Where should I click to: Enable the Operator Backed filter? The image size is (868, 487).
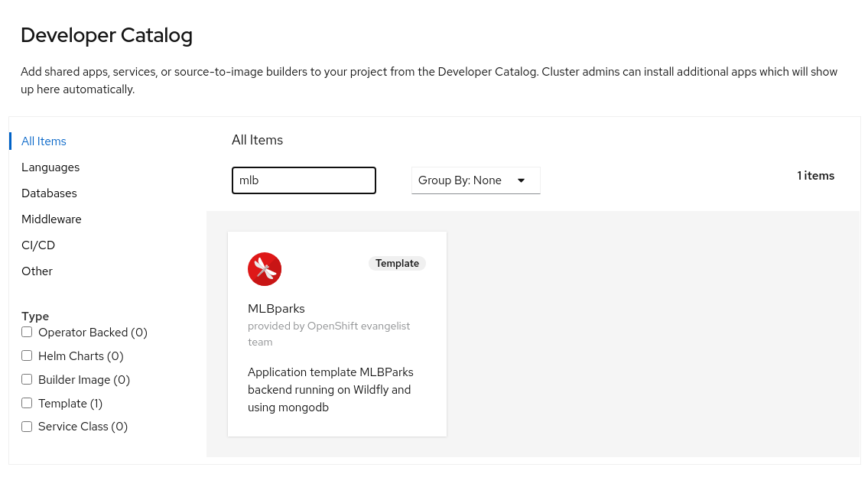point(27,332)
